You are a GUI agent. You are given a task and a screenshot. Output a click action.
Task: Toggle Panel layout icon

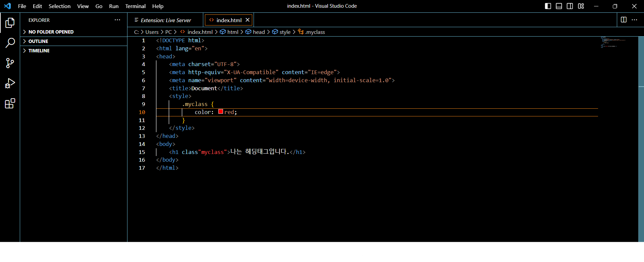559,6
